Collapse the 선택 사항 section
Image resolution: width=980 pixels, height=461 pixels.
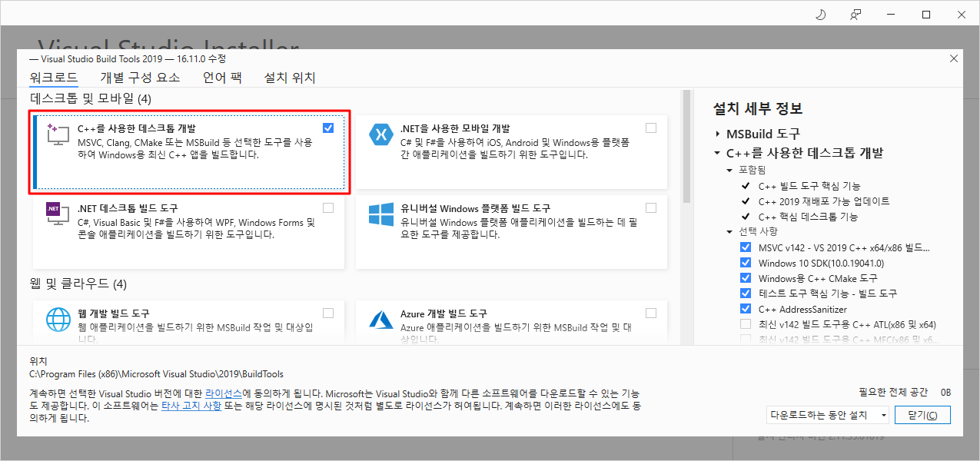click(x=729, y=231)
